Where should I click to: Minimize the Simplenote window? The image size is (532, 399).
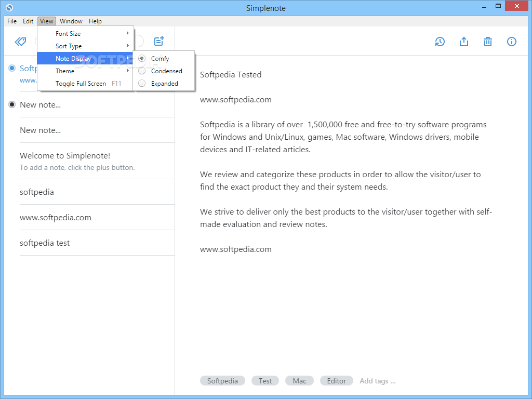coord(484,6)
